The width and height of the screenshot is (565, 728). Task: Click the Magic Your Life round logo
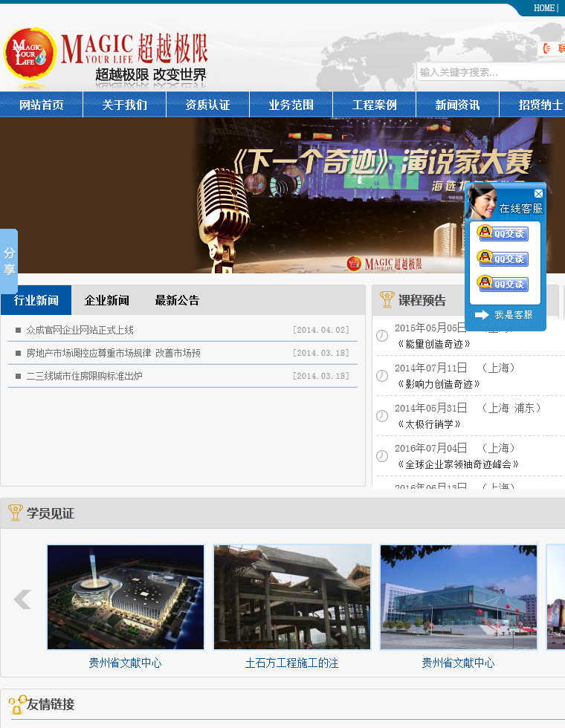point(30,53)
